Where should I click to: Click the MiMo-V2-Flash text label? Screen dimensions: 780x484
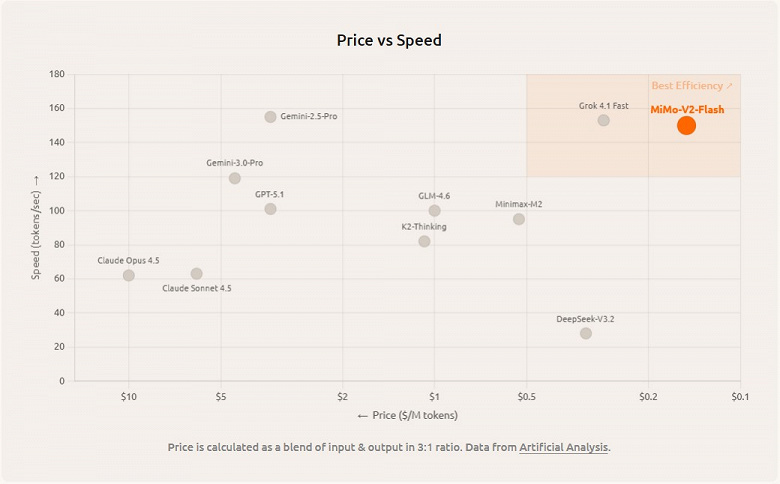coord(687,109)
